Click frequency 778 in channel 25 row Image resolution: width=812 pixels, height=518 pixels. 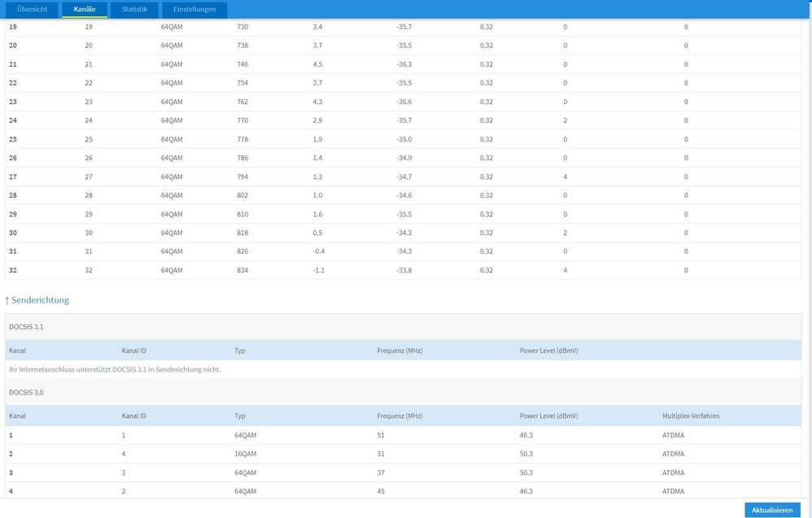pyautogui.click(x=242, y=139)
